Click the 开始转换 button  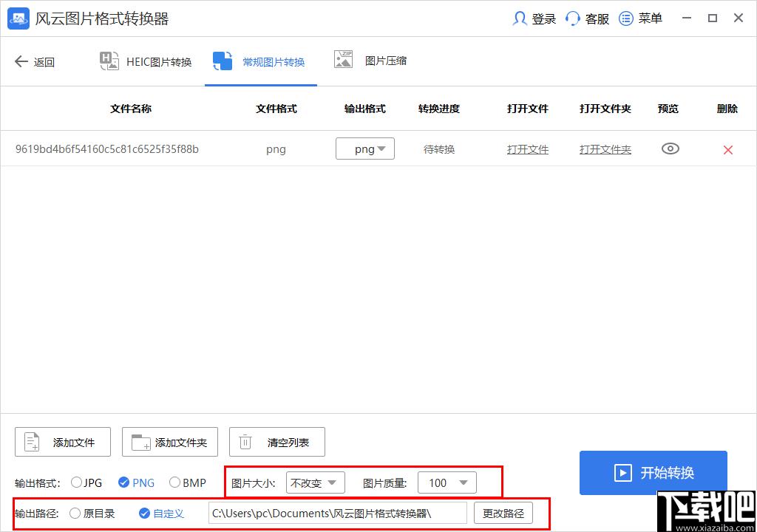pos(654,473)
